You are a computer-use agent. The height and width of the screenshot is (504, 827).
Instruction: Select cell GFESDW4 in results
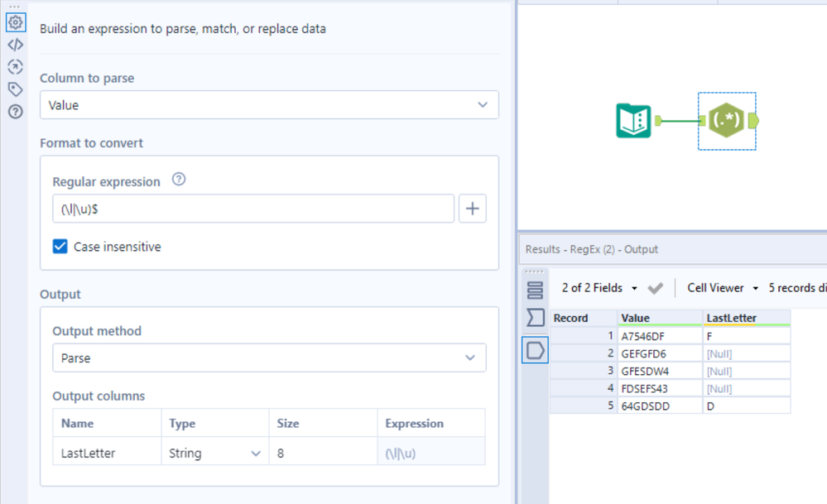pyautogui.click(x=660, y=371)
